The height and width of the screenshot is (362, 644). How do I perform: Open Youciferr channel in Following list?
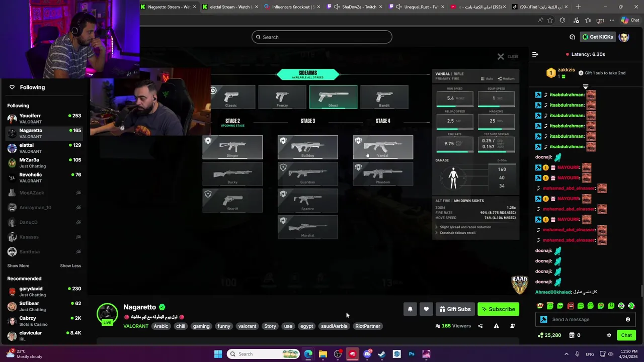(44, 119)
